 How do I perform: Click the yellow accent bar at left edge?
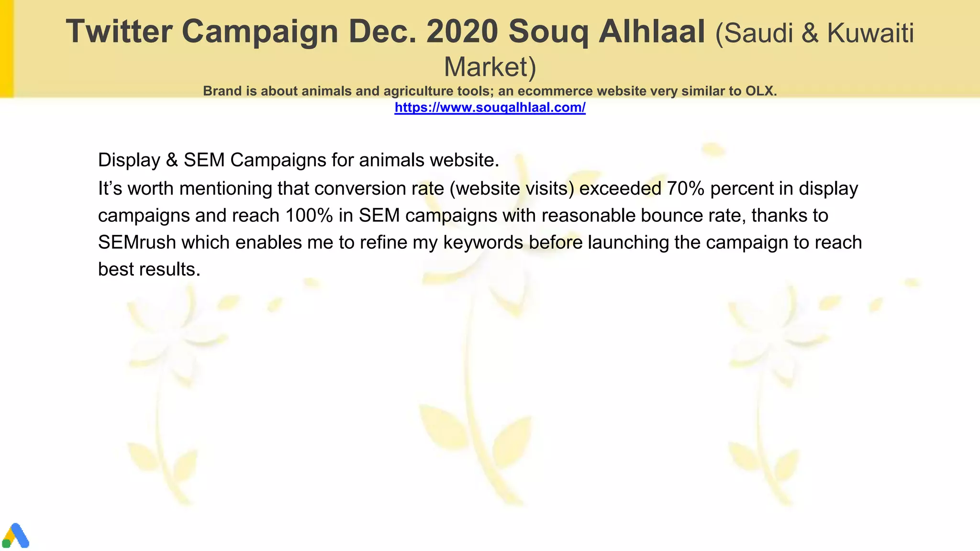point(6,48)
